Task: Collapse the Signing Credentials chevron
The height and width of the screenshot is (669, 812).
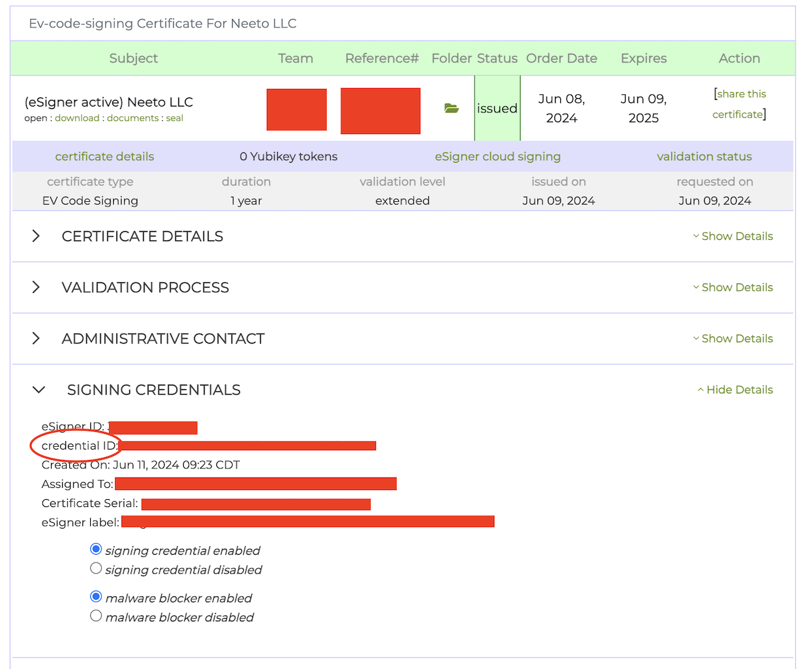Action: point(39,390)
